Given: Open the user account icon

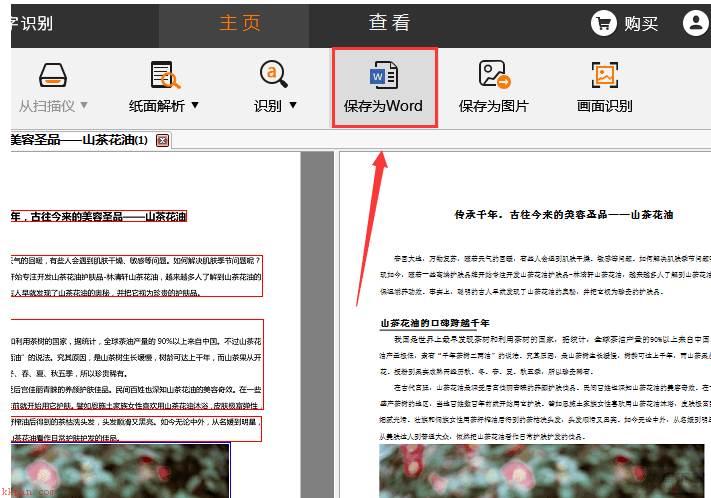Looking at the screenshot, I should [696, 23].
